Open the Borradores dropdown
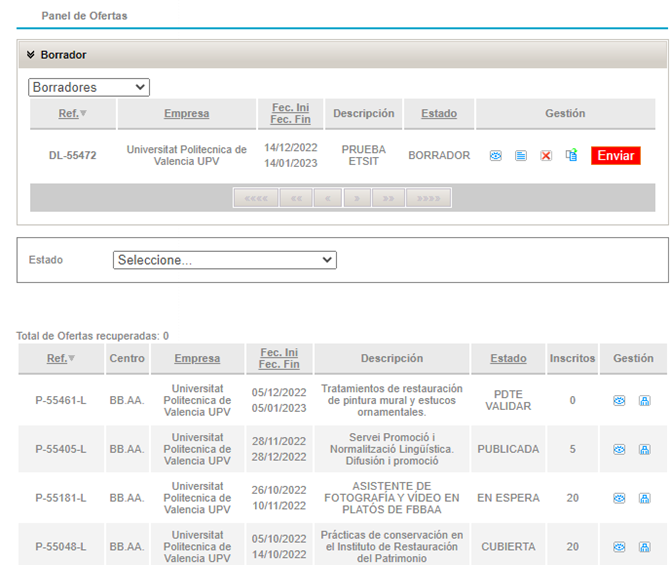The width and height of the screenshot is (670, 565). pyautogui.click(x=89, y=88)
